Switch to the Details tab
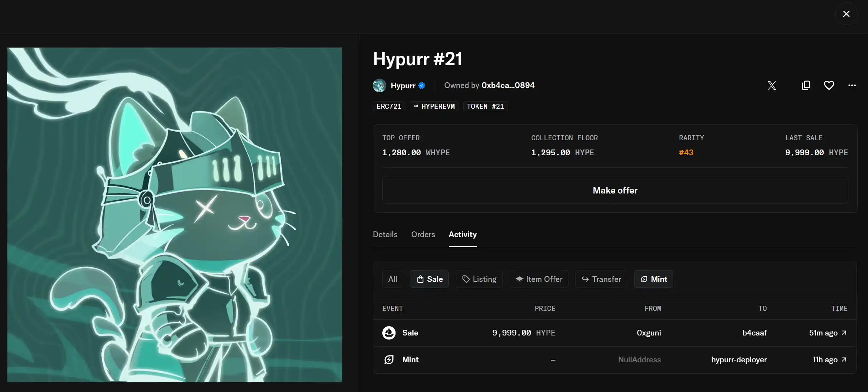The width and height of the screenshot is (868, 392). [x=385, y=235]
